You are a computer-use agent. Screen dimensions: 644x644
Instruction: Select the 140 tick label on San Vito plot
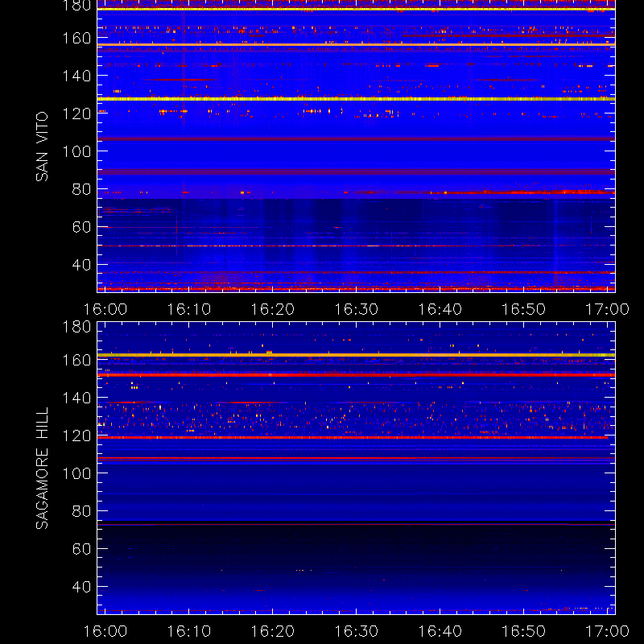click(76, 76)
